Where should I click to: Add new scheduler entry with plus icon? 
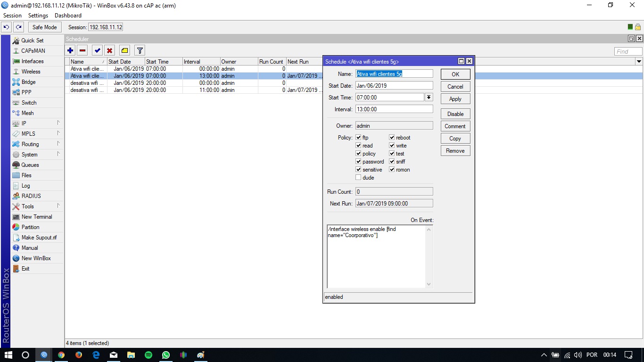pyautogui.click(x=70, y=50)
